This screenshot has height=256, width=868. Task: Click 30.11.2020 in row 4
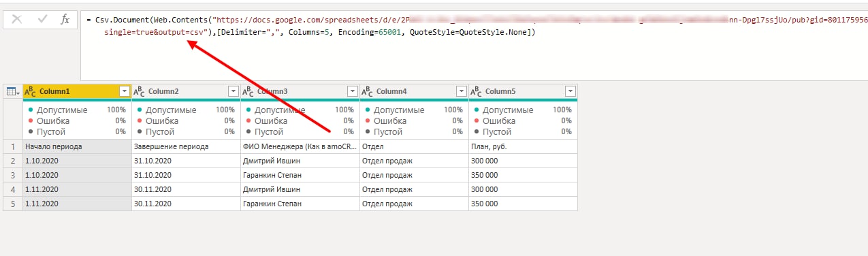(x=186, y=189)
